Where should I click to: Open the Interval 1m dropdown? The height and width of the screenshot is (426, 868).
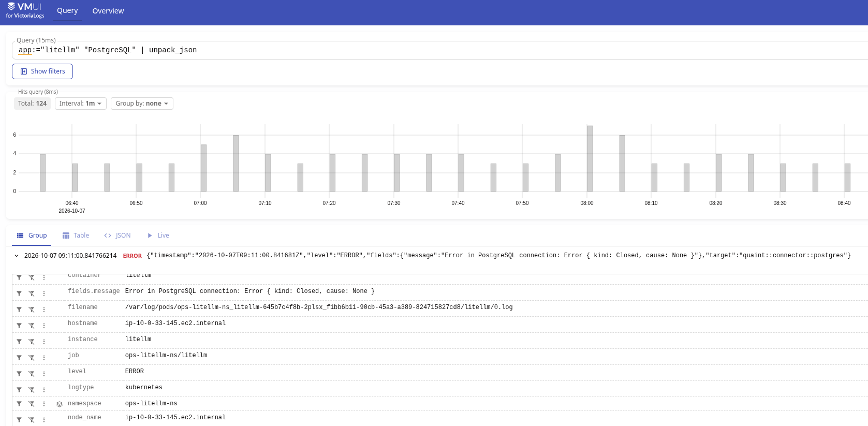pyautogui.click(x=81, y=104)
